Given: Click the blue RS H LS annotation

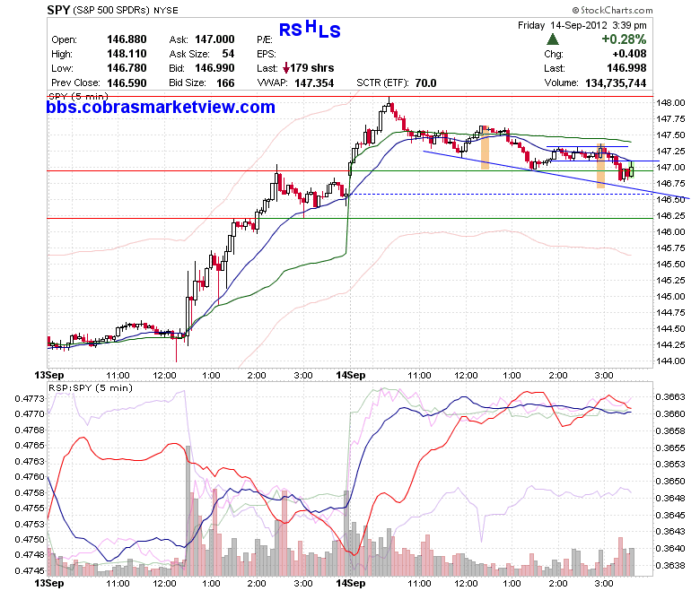Looking at the screenshot, I should [310, 29].
